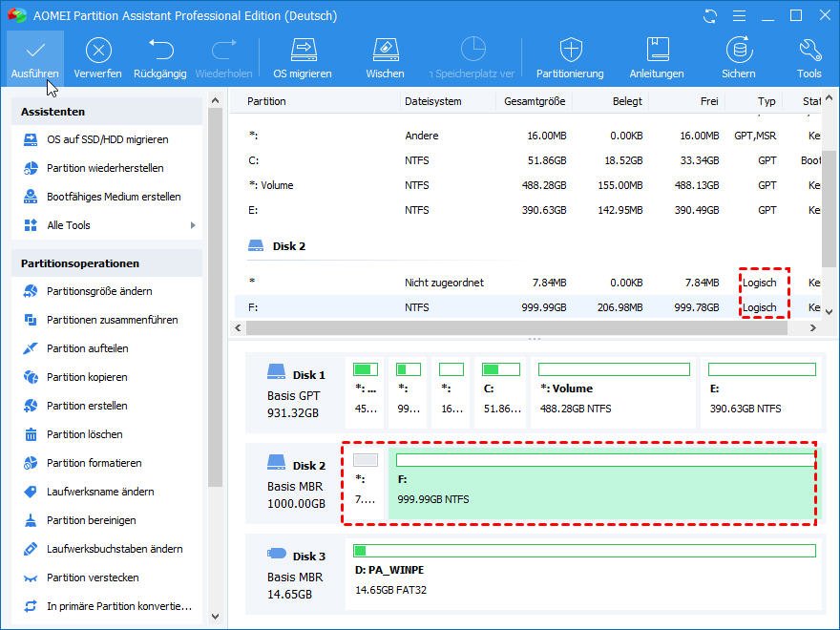Image resolution: width=840 pixels, height=630 pixels.
Task: Click partition list scroll-up arrow
Action: coord(829,98)
